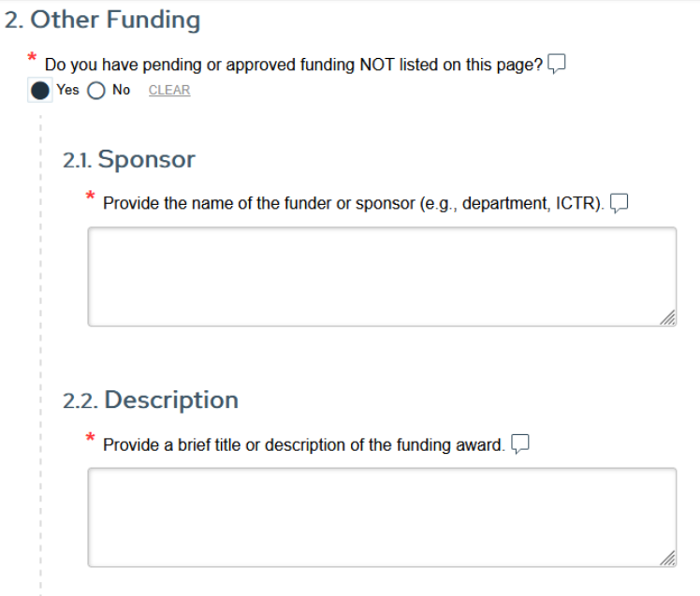Choose the No radio button
The image size is (700, 596).
96,91
